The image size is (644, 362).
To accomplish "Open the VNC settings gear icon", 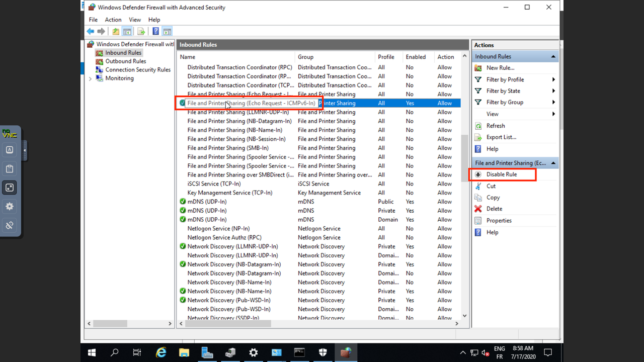I will [10, 207].
